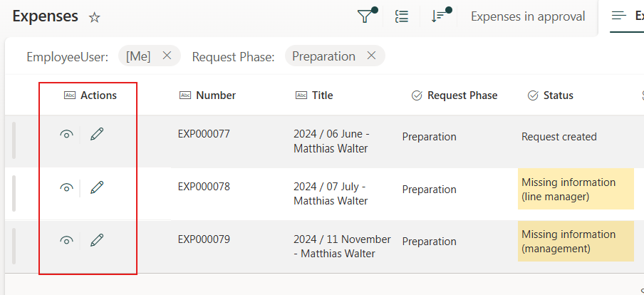Remove the Preparation request phase filter
This screenshot has height=295, width=644.
tap(371, 56)
